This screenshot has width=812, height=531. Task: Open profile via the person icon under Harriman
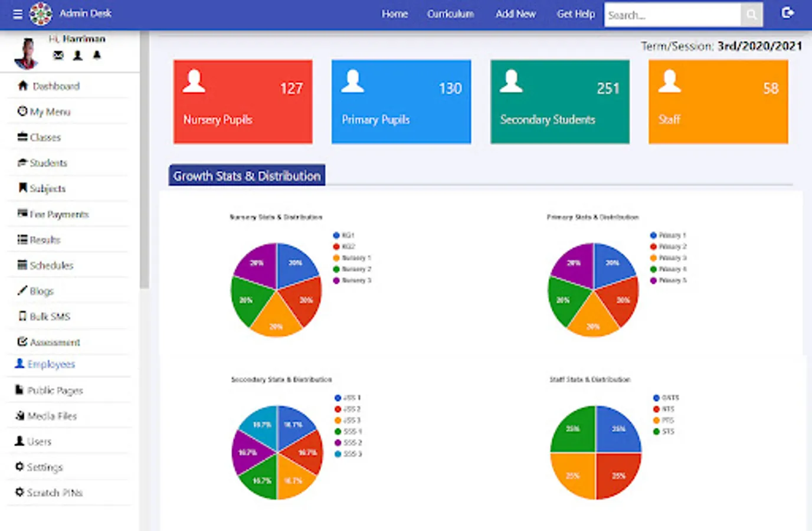click(x=77, y=55)
